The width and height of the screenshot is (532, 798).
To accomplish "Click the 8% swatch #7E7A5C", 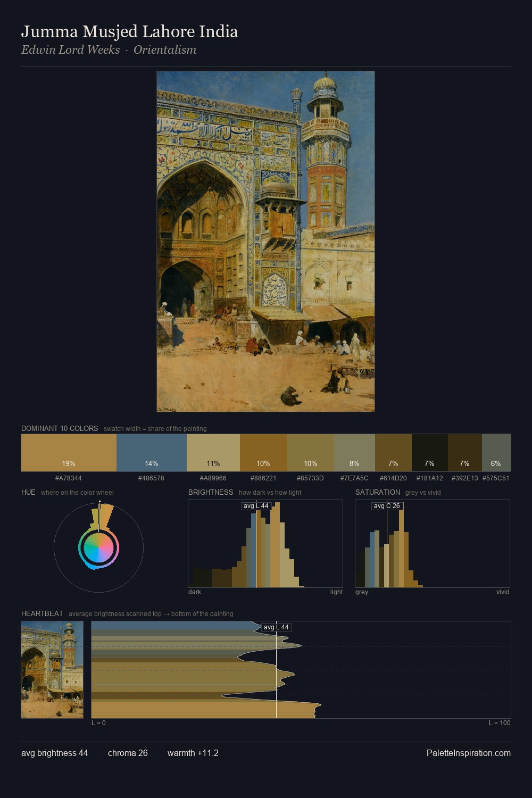I will pyautogui.click(x=354, y=453).
